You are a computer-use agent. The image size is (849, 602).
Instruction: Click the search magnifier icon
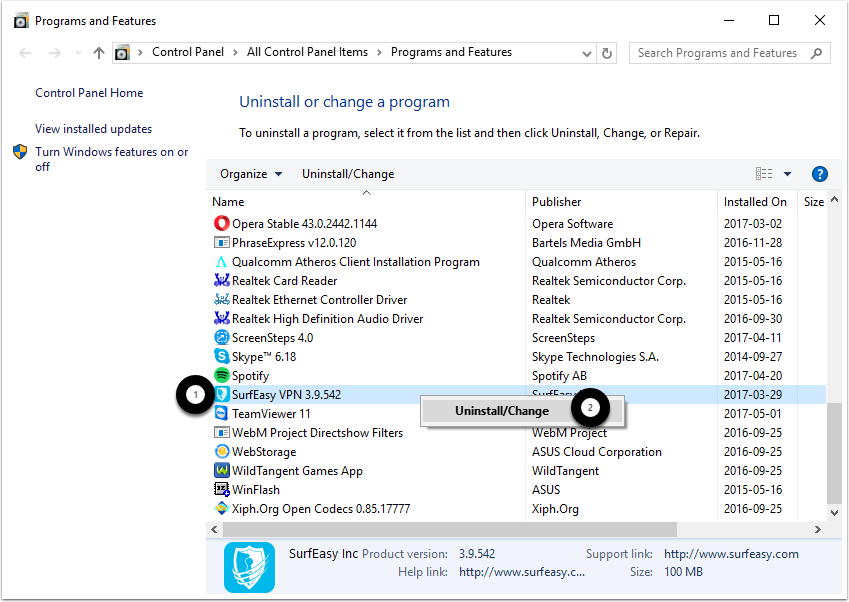point(816,53)
